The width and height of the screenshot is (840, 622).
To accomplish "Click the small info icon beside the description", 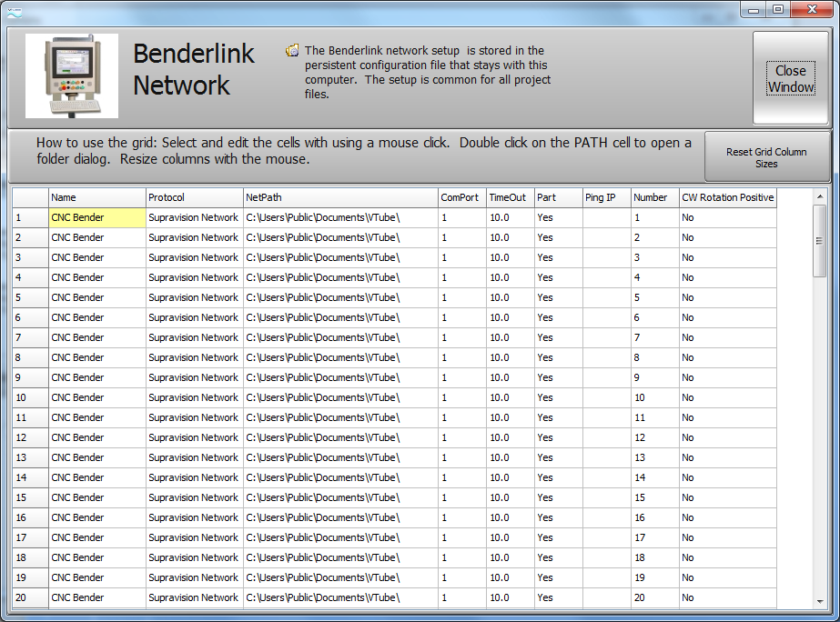I will [292, 51].
